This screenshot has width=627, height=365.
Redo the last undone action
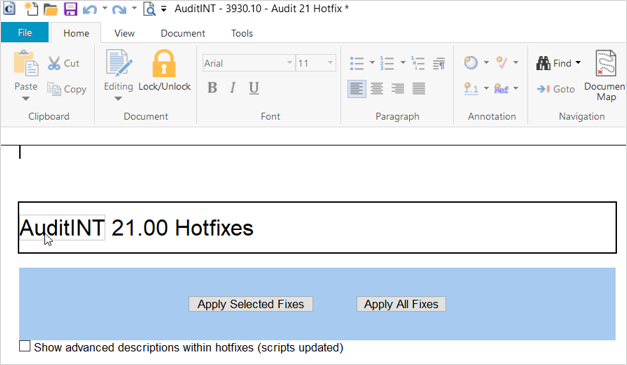pos(119,9)
